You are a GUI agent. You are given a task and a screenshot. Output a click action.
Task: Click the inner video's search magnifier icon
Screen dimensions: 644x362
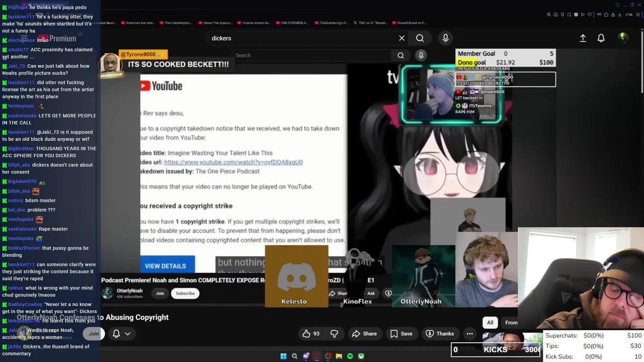coord(400,55)
